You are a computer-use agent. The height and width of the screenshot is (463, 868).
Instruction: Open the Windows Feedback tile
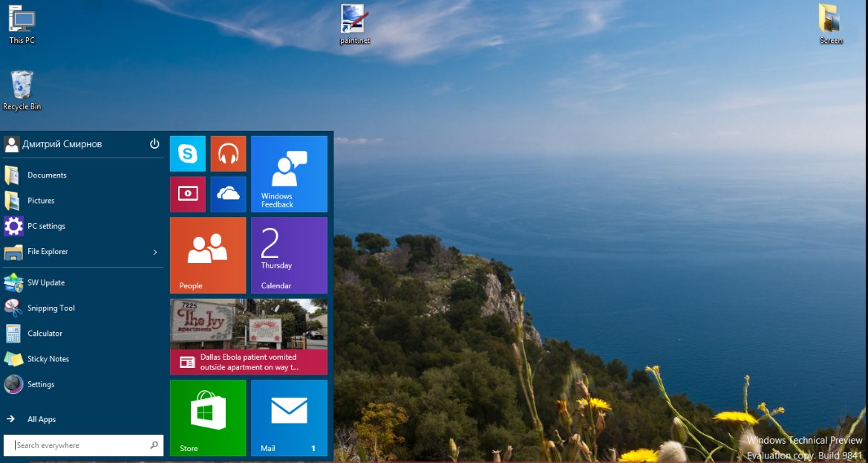pos(289,174)
